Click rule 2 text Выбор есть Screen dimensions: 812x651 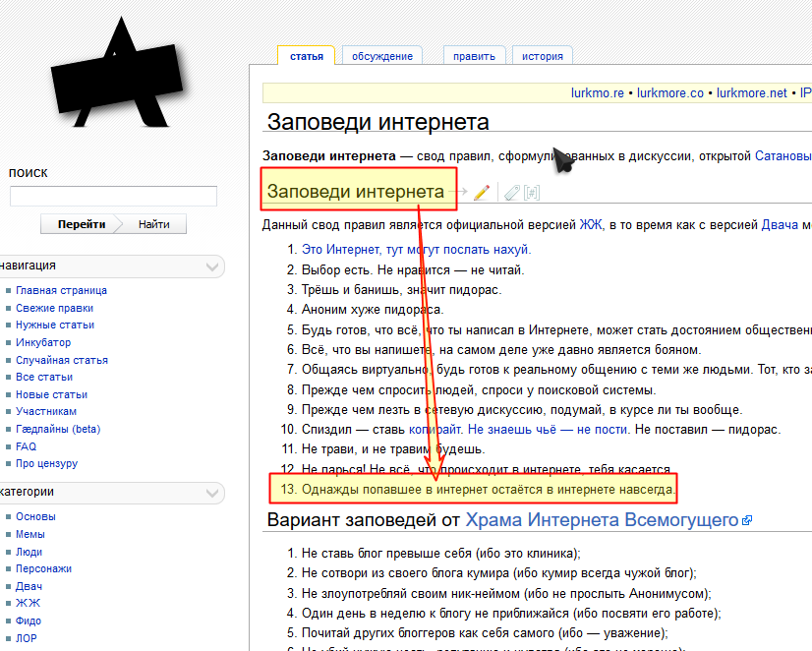coord(413,270)
